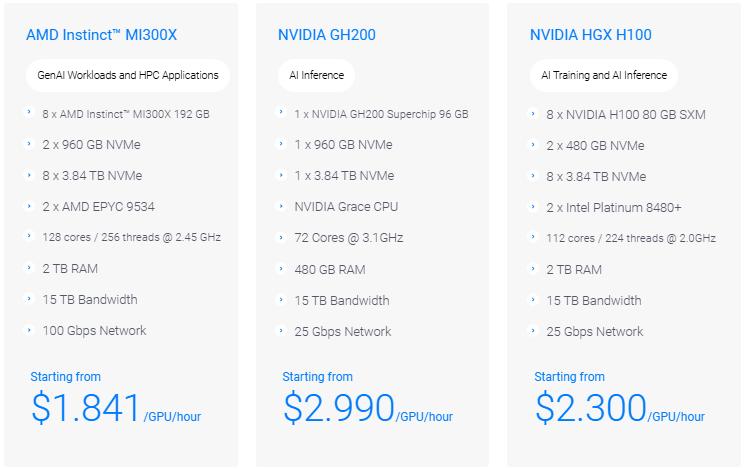Click the bullet arrow beside 480 GB RAM
The image size is (744, 469).
pyautogui.click(x=283, y=268)
